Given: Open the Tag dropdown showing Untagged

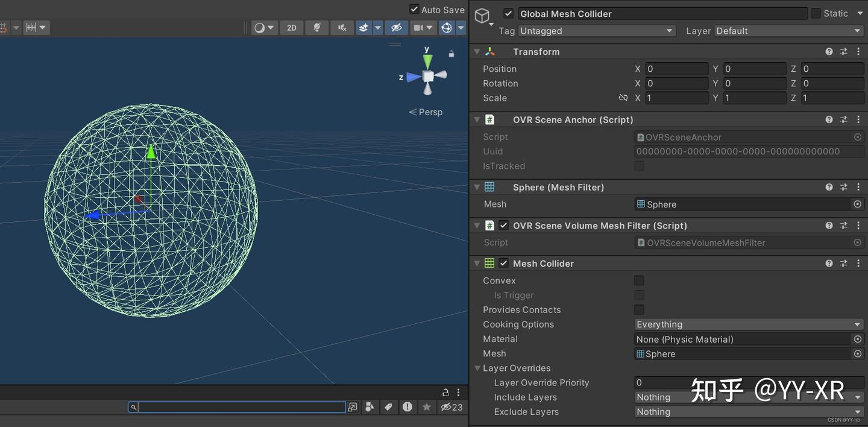Looking at the screenshot, I should (597, 30).
